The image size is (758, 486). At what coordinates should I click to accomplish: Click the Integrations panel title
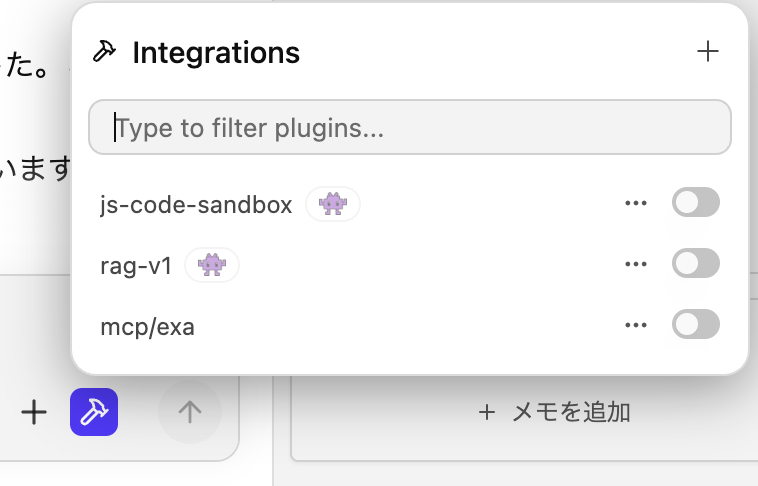(216, 52)
